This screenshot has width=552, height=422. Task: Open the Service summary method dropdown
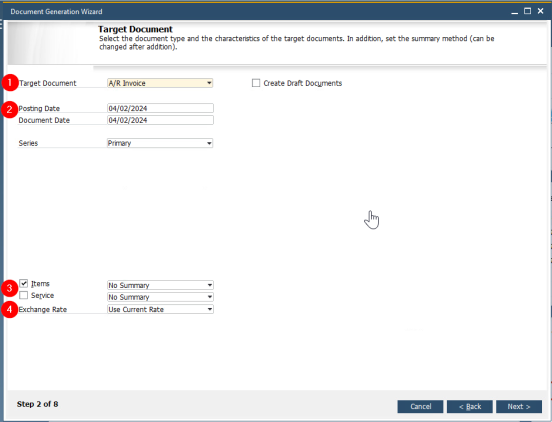(x=160, y=297)
